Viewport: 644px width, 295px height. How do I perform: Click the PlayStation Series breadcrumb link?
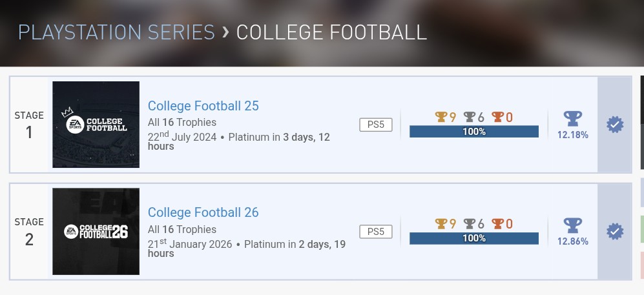(116, 32)
